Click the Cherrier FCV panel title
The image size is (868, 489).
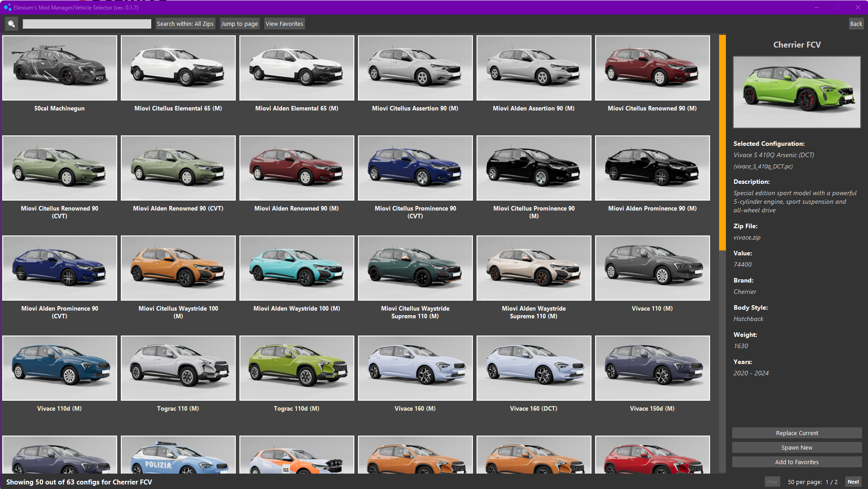pos(797,45)
